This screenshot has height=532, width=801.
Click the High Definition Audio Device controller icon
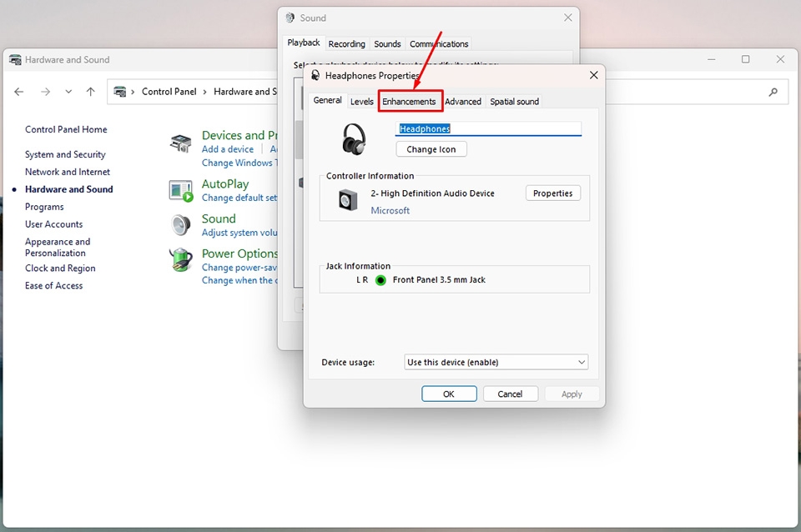[347, 198]
